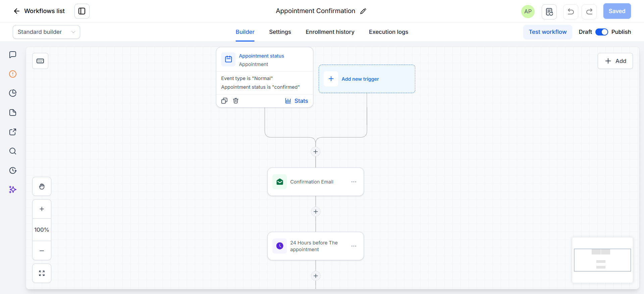Viewport: 644px width, 294px height.
Task: Open the Execution logs tab
Action: 388,32
